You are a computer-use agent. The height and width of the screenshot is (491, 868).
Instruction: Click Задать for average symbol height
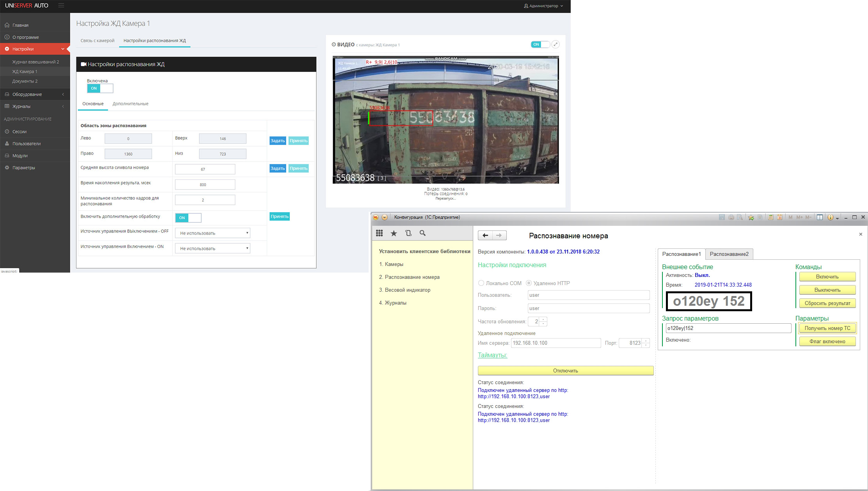click(x=278, y=168)
